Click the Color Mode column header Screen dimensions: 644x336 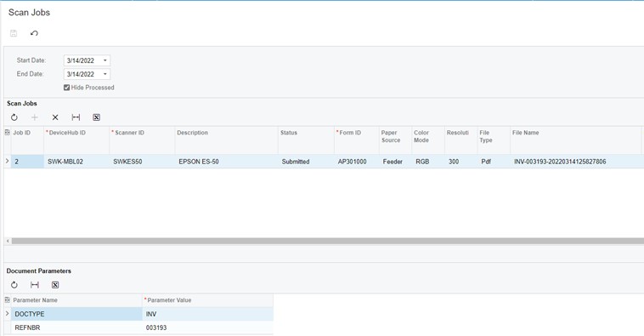428,140
